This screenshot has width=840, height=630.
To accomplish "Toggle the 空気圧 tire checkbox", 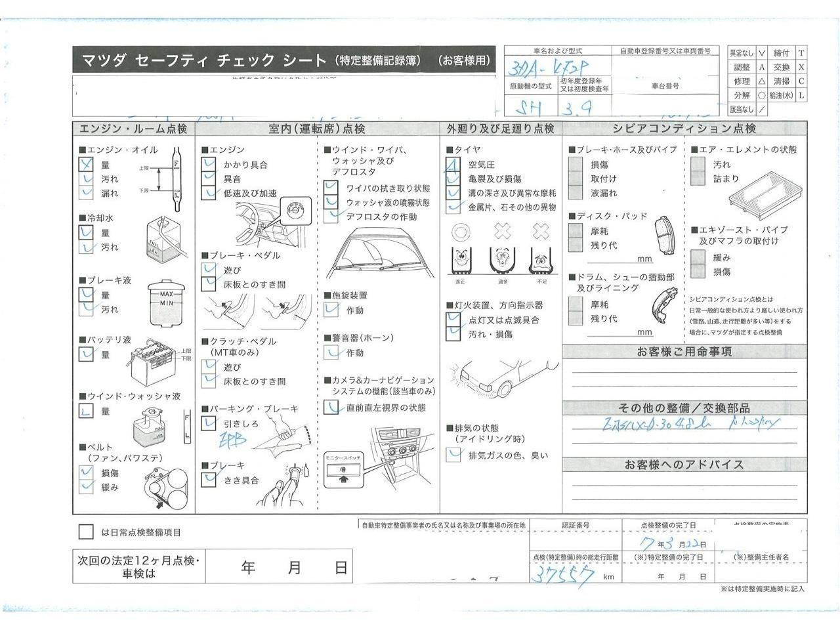I will tap(453, 164).
